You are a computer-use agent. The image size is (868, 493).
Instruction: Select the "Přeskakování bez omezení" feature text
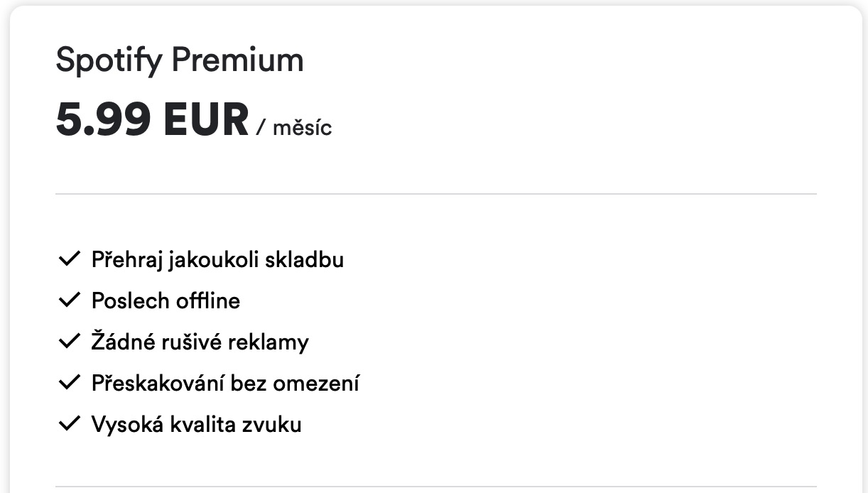(x=225, y=384)
